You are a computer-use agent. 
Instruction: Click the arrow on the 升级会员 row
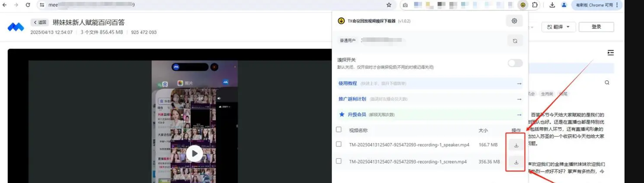tap(519, 114)
